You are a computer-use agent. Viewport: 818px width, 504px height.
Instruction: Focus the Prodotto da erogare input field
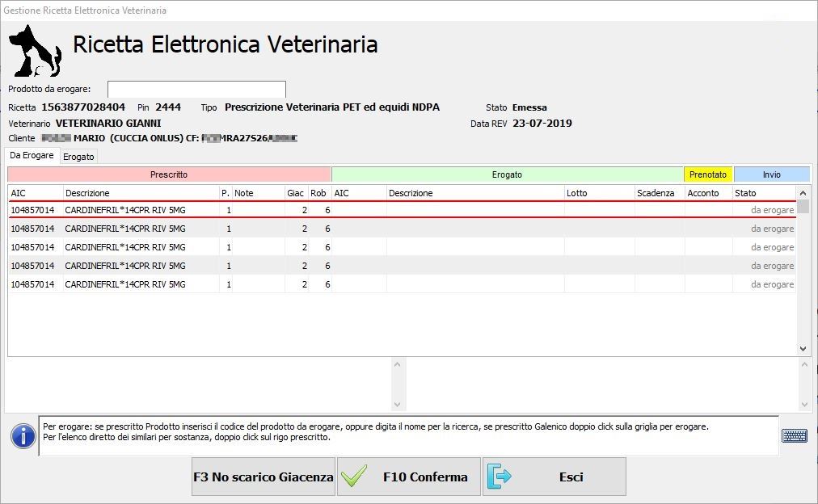[x=196, y=89]
